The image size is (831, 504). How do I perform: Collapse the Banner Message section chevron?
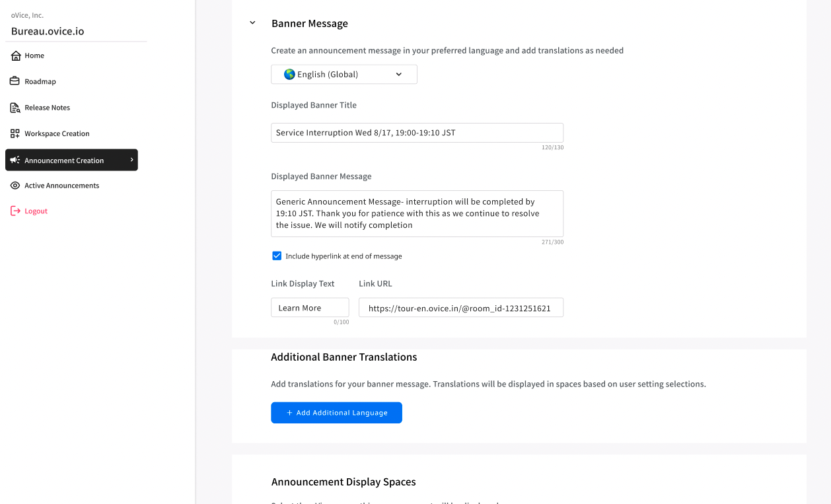[x=252, y=23]
